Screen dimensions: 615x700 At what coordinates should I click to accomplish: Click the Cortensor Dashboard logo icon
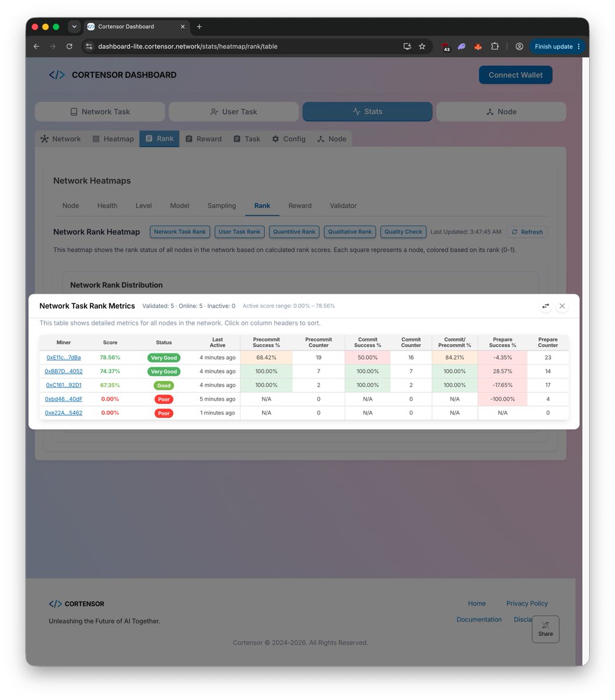coord(57,75)
